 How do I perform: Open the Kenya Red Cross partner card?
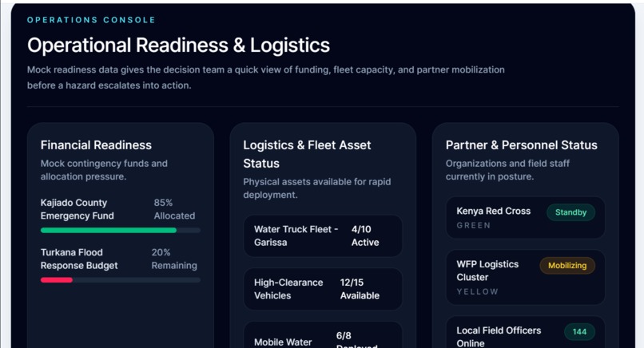[525, 218]
